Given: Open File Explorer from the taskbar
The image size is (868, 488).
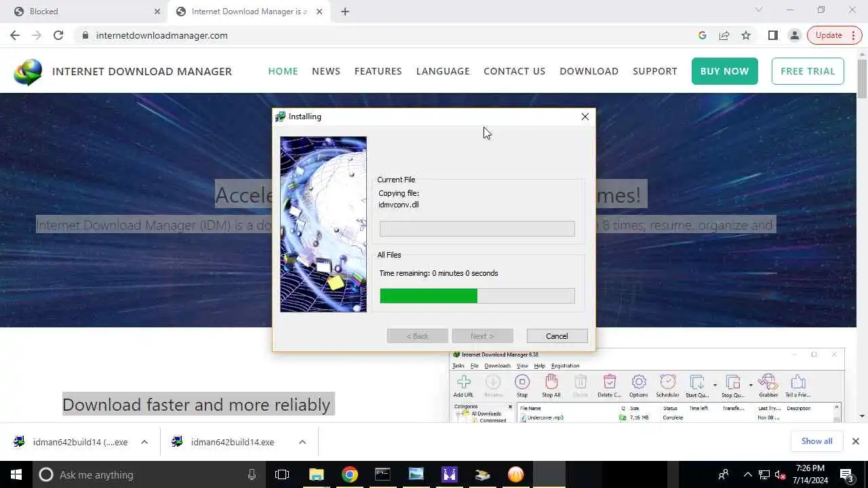Looking at the screenshot, I should tap(316, 474).
